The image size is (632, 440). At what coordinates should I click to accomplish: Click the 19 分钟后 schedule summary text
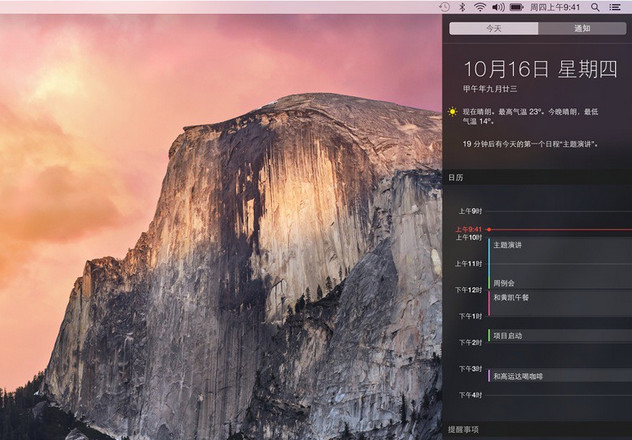pyautogui.click(x=530, y=144)
